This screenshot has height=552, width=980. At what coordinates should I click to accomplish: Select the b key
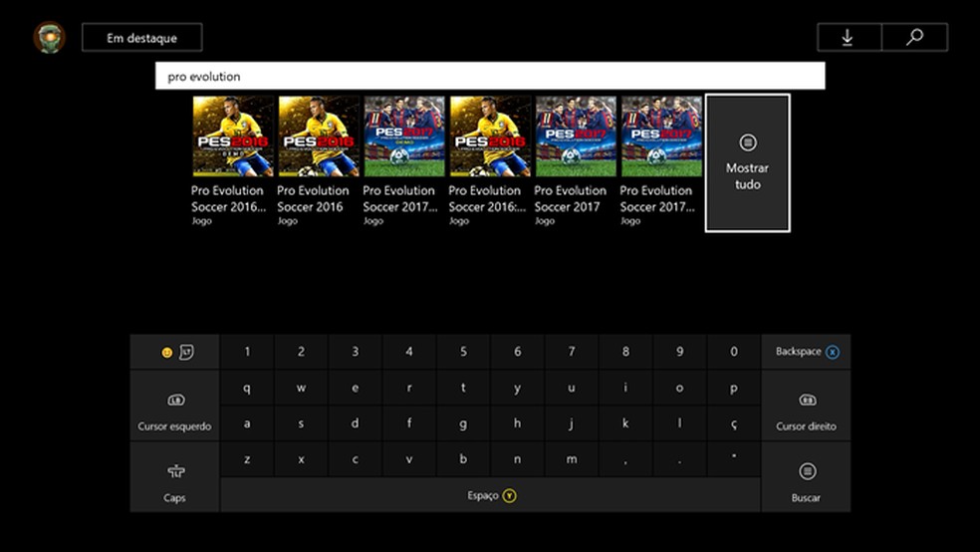[x=463, y=459]
